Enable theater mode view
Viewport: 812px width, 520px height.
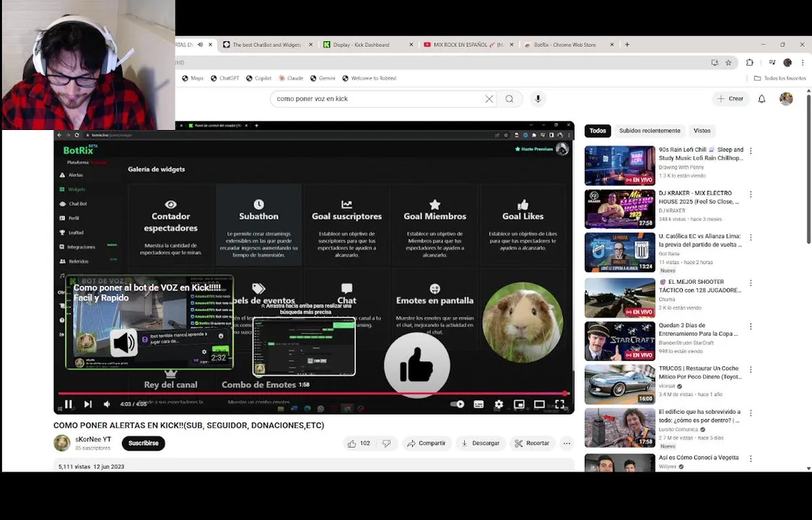[539, 404]
